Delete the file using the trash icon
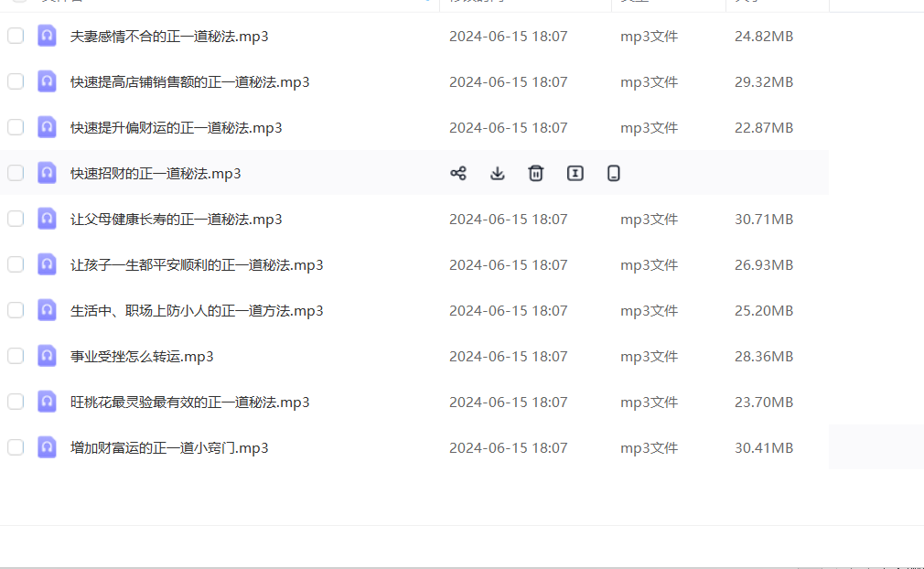The image size is (924, 569). click(x=535, y=172)
